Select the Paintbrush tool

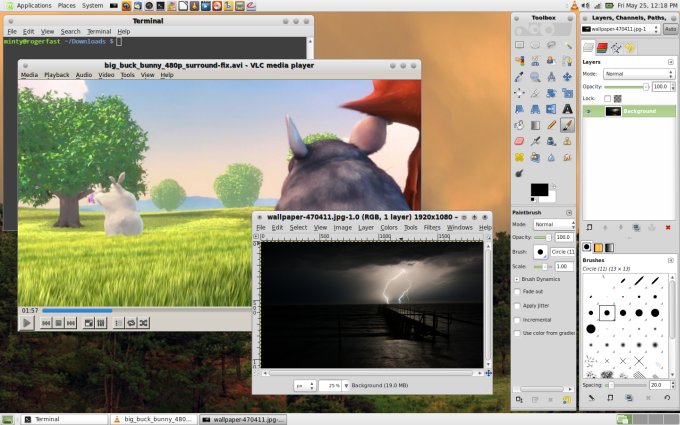[567, 125]
